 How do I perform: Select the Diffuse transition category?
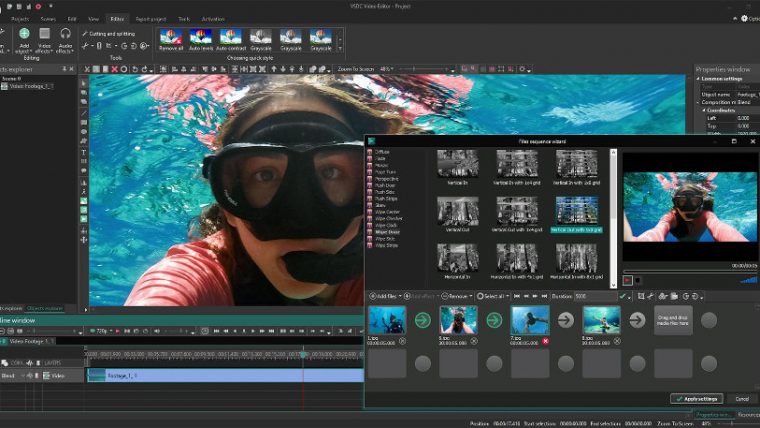click(382, 152)
